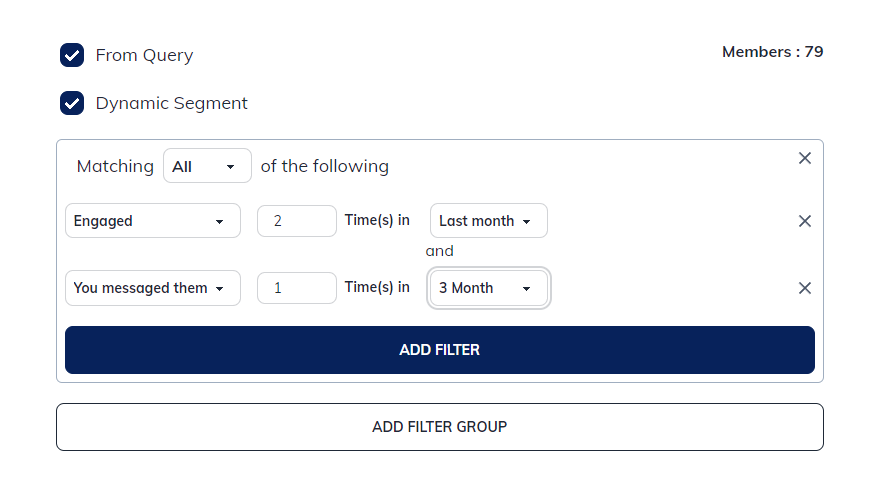This screenshot has height=497, width=872.
Task: Click the "Matching" label text
Action: (x=115, y=166)
